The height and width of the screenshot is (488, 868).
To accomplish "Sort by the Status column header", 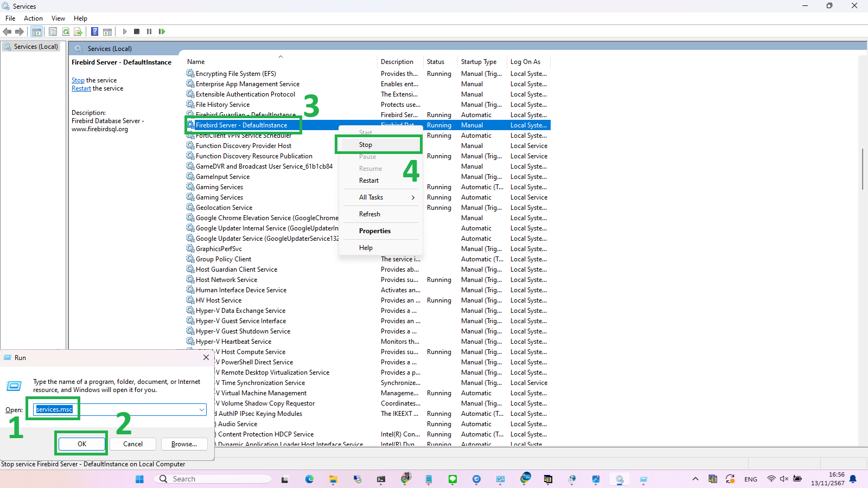I will pos(441,62).
